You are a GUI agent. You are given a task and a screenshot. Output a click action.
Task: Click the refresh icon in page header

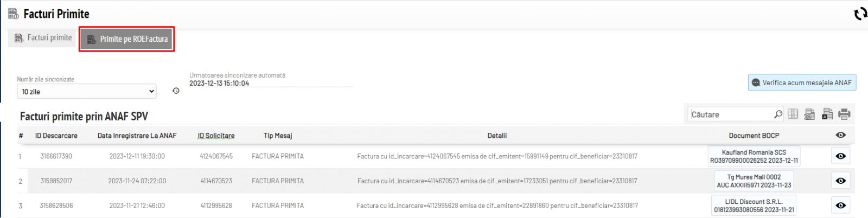[x=860, y=14]
